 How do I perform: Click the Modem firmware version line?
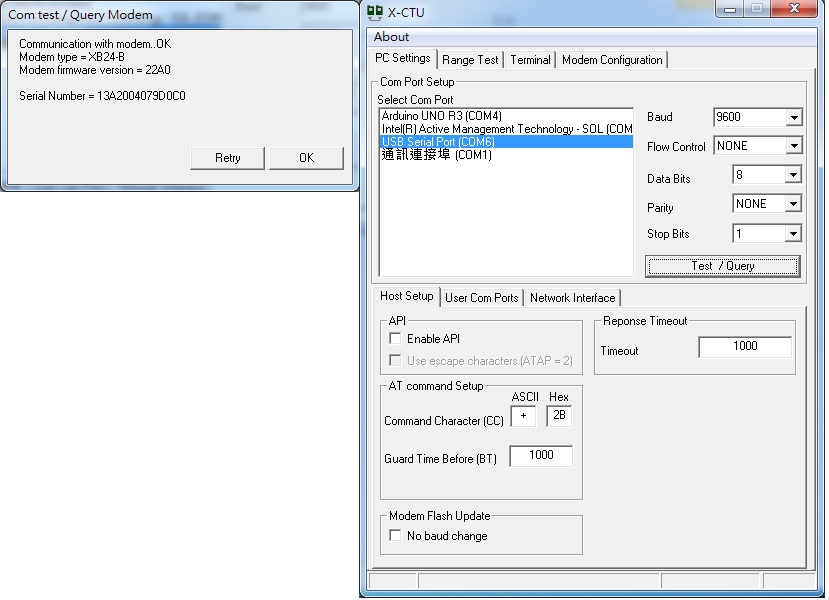coord(95,70)
